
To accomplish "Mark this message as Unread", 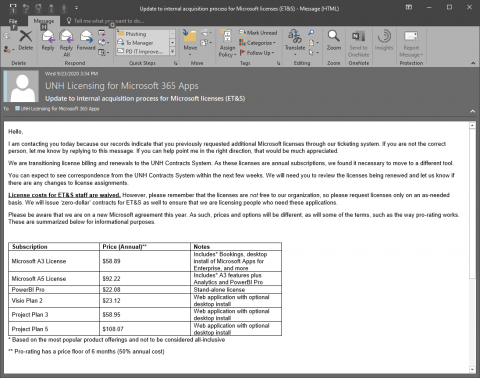I will [x=258, y=33].
